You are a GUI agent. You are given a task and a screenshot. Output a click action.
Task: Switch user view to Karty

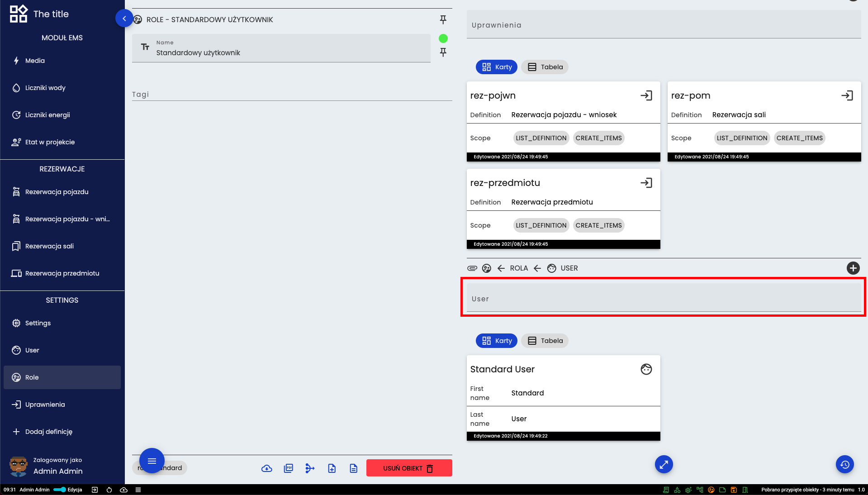click(x=497, y=341)
